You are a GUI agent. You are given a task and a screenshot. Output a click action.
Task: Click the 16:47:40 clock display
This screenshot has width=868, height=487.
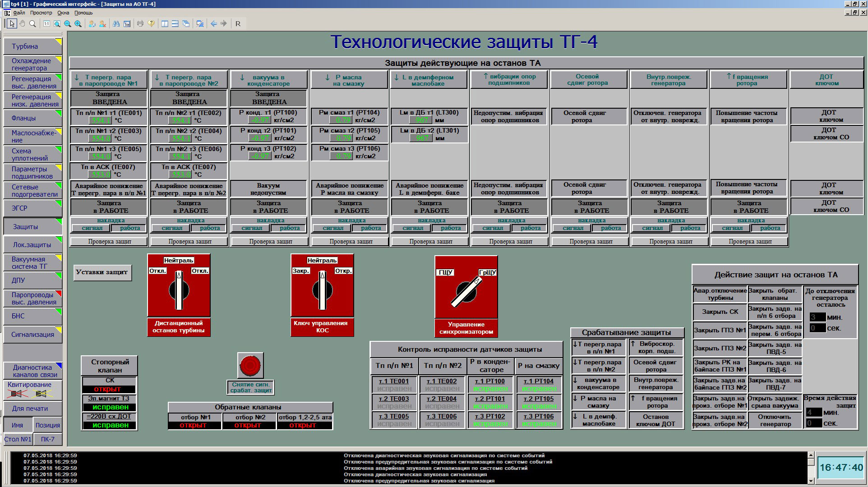point(841,468)
